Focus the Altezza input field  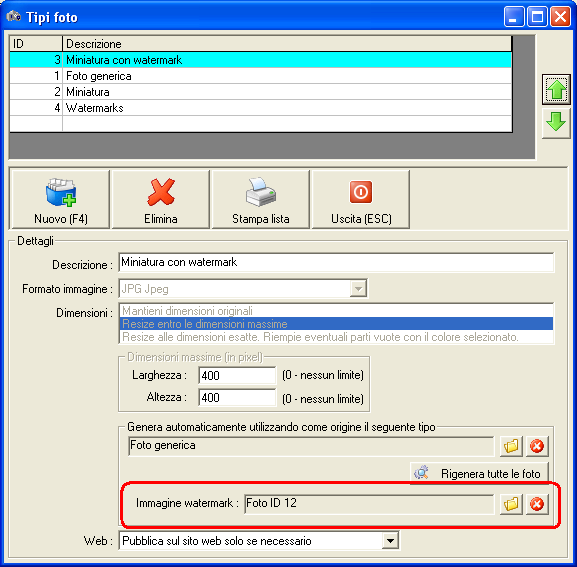237,398
